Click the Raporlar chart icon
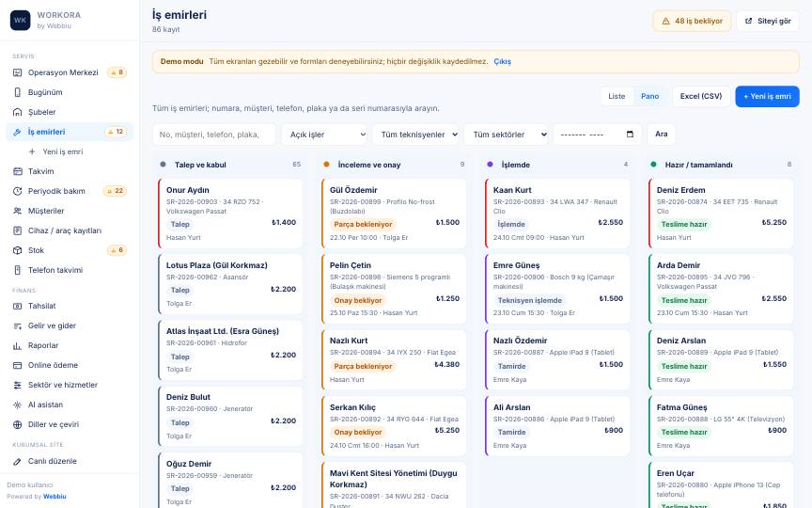 coord(17,346)
